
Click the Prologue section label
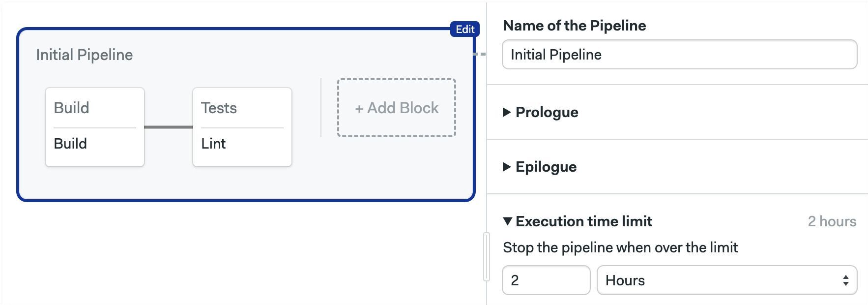tap(547, 112)
